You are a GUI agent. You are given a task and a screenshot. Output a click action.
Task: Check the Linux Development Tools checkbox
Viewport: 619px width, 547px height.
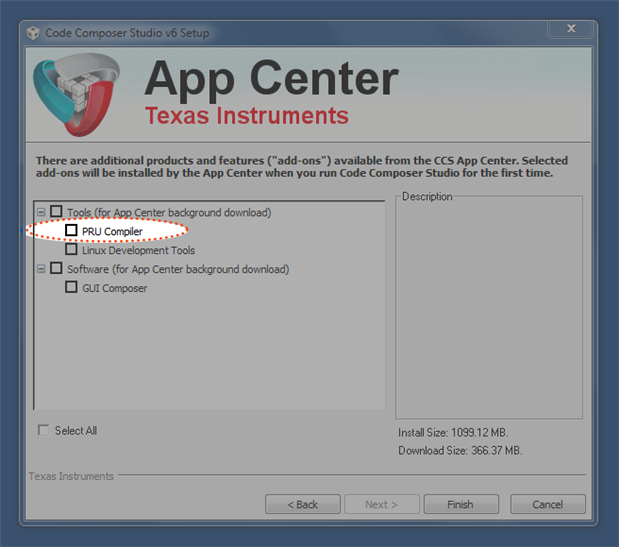point(71,249)
